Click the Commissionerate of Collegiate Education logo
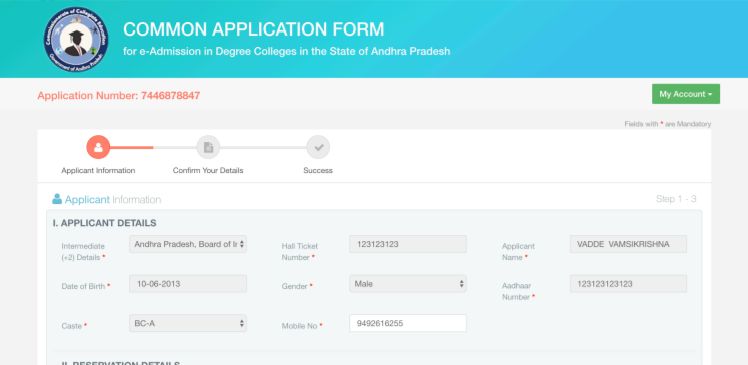The image size is (748, 365). click(x=76, y=40)
